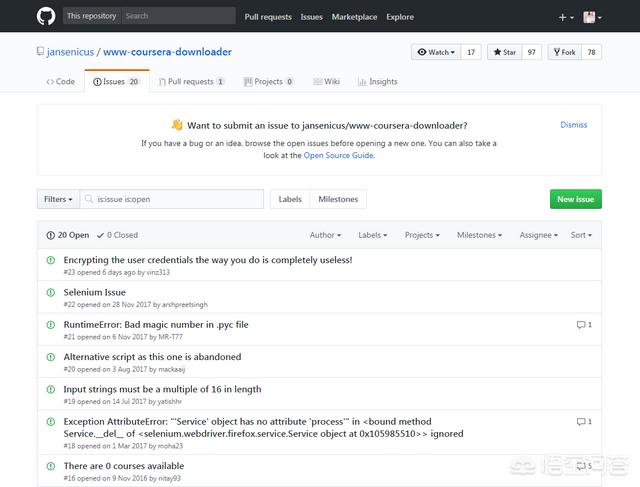Image resolution: width=640 pixels, height=487 pixels.
Task: Open author vinz313 link
Action: coord(158,272)
